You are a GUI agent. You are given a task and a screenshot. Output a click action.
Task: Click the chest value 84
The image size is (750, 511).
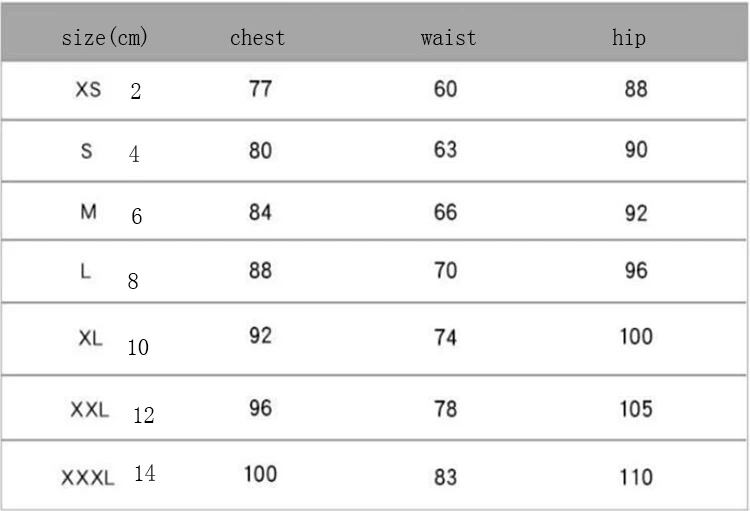[260, 212]
